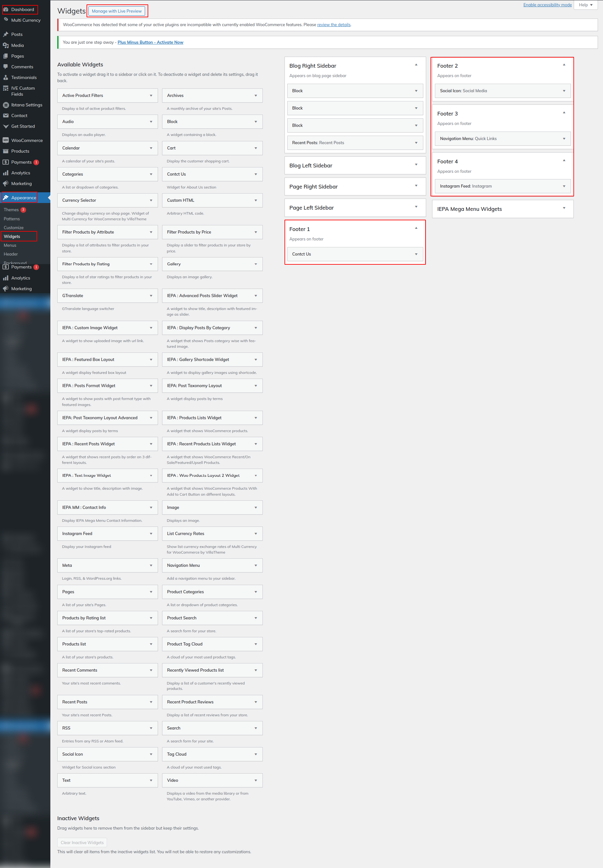Image resolution: width=603 pixels, height=868 pixels.
Task: Open the review the details link
Action: 334,25
